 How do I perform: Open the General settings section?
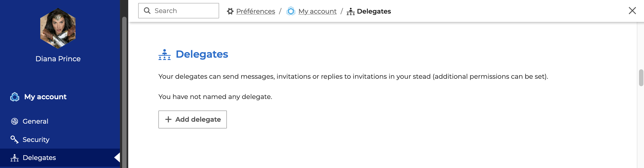click(x=36, y=121)
